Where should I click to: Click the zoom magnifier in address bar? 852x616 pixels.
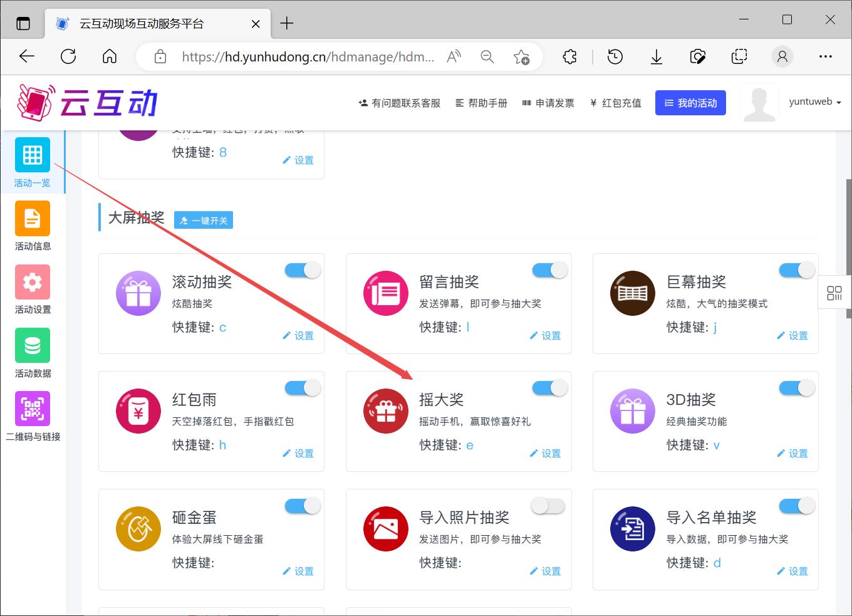(x=487, y=57)
